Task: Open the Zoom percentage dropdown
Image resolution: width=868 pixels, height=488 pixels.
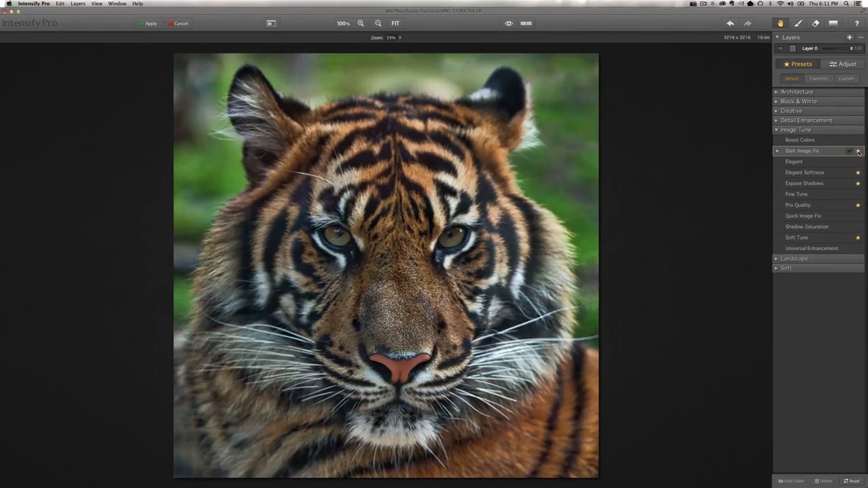Action: (x=400, y=38)
